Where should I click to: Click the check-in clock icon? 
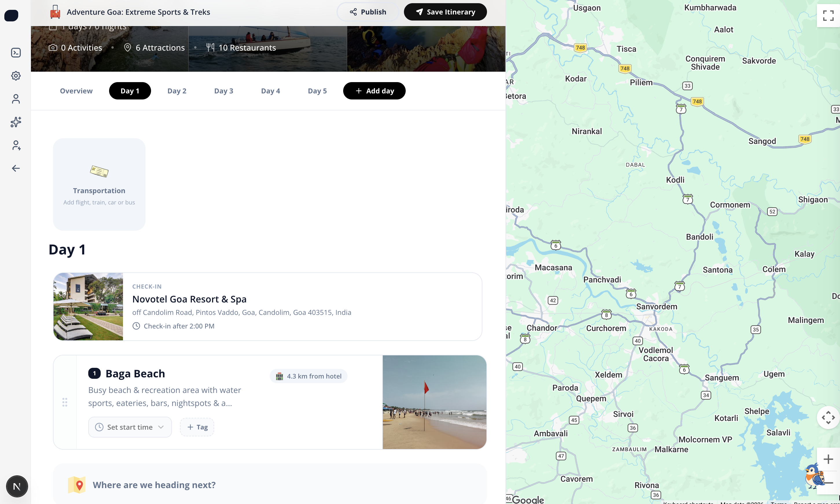tap(136, 326)
